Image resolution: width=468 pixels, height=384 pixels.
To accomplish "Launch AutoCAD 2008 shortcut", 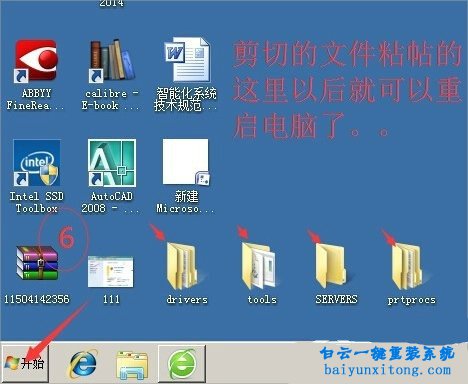I will tap(112, 163).
